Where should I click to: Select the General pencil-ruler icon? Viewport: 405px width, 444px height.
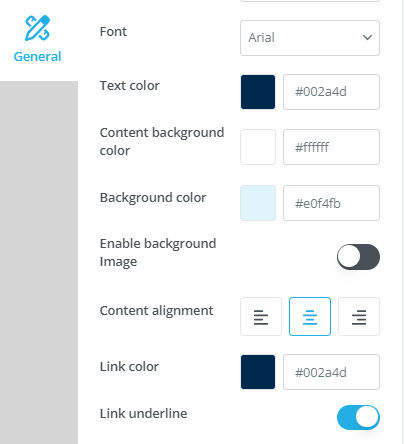(37, 28)
